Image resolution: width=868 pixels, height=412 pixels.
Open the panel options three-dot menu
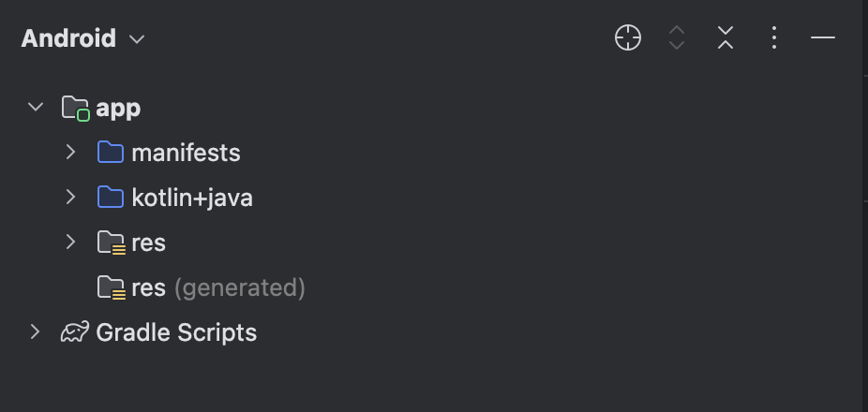click(774, 38)
